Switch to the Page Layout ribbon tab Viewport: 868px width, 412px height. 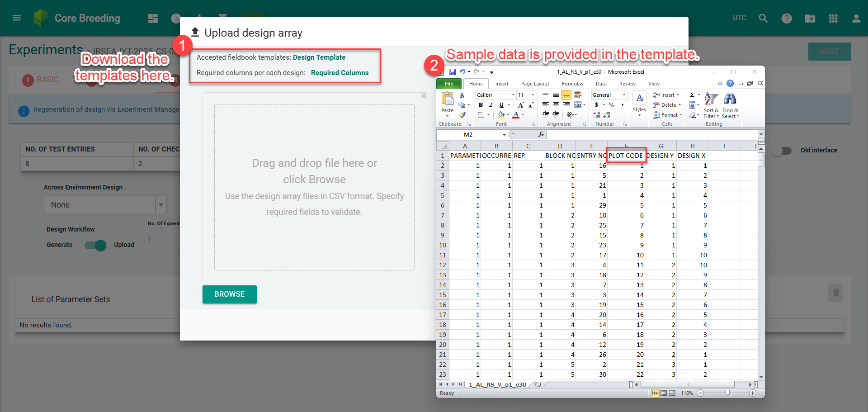coord(535,84)
